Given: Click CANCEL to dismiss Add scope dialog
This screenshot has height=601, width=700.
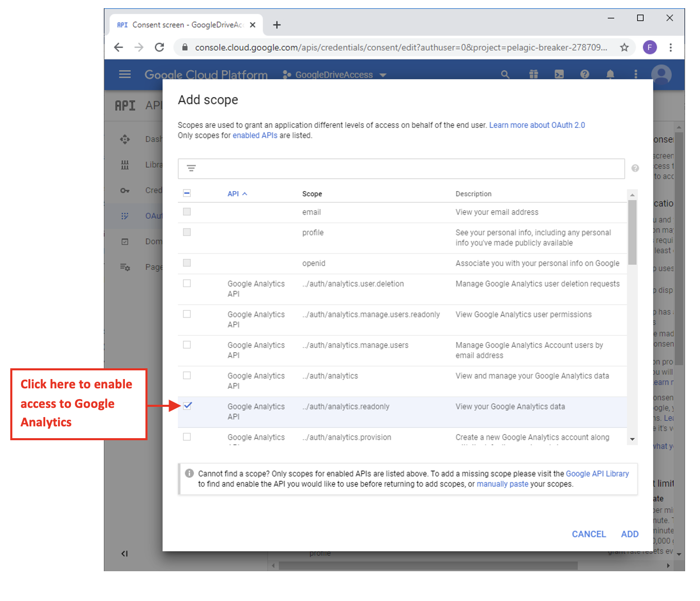Looking at the screenshot, I should point(588,534).
